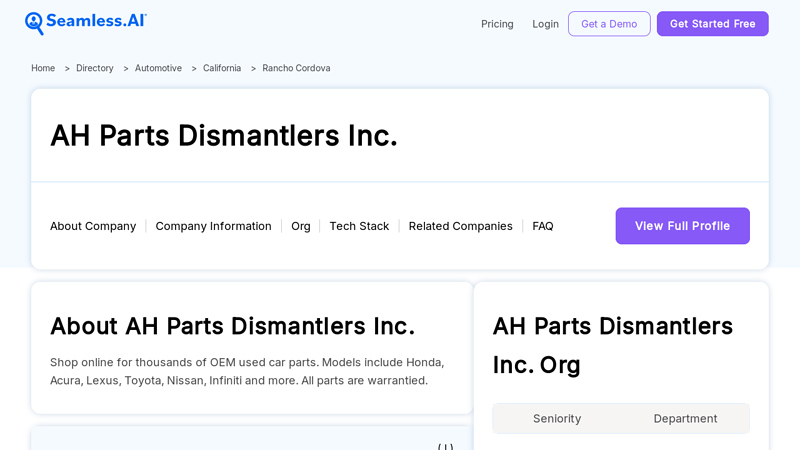Image resolution: width=800 pixels, height=450 pixels.
Task: Click the Seamless.AI logo
Action: [86, 23]
